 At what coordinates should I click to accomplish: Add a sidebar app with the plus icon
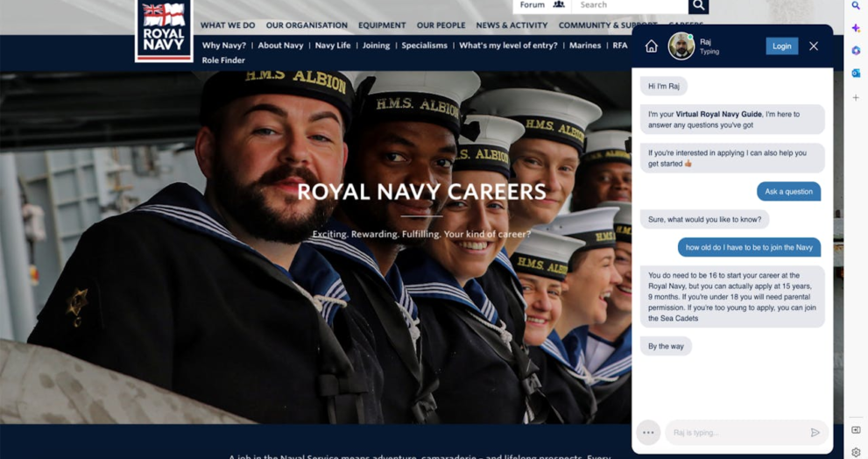point(856,97)
